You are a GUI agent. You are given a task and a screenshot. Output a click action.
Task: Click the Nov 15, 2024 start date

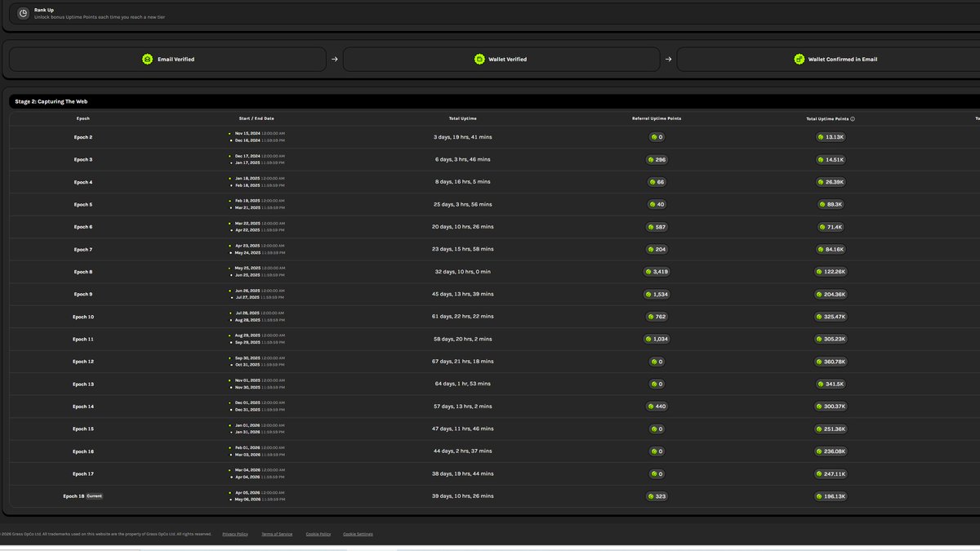(x=247, y=133)
